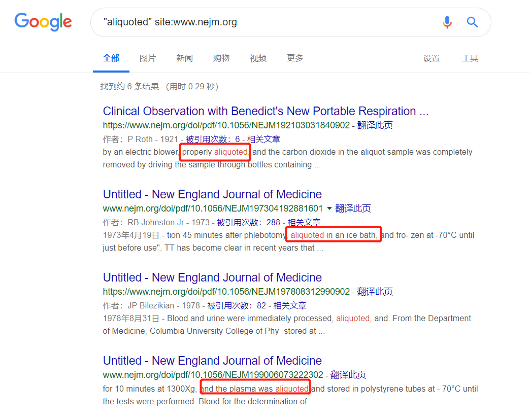The width and height of the screenshot is (530, 420).
Task: Click the snippet "properly aliquoted"
Action: pyautogui.click(x=215, y=152)
